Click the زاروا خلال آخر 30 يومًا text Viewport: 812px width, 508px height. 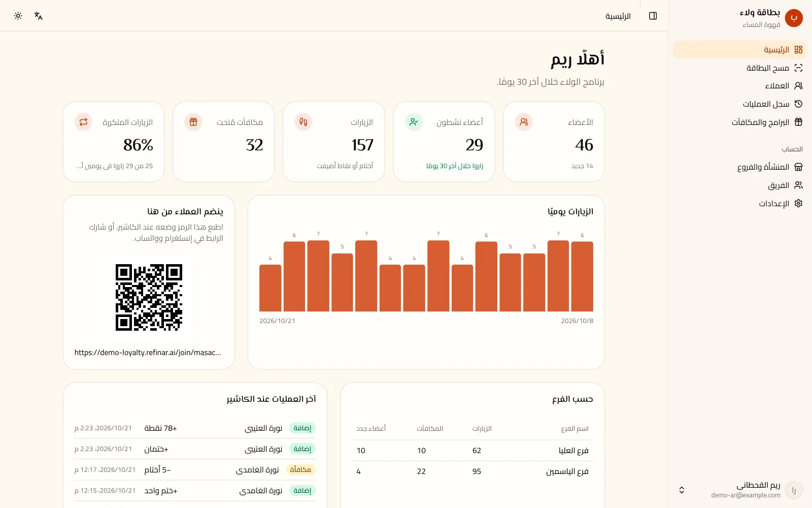[x=455, y=166]
